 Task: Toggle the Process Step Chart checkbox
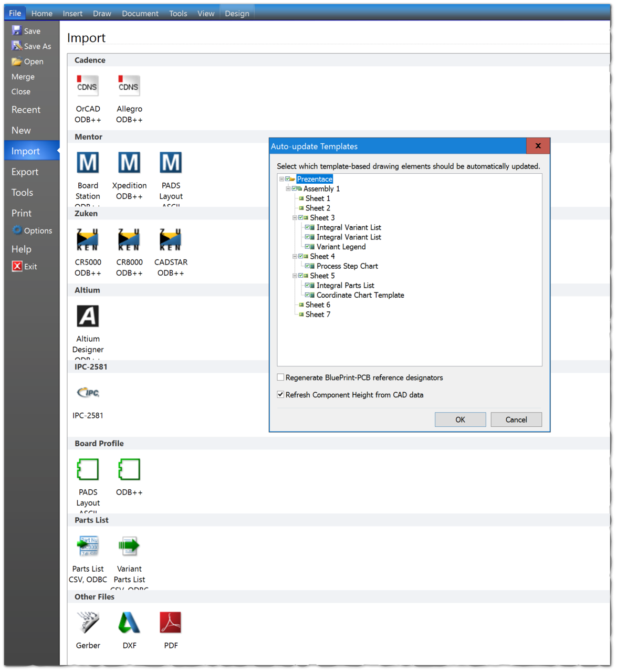pyautogui.click(x=308, y=266)
